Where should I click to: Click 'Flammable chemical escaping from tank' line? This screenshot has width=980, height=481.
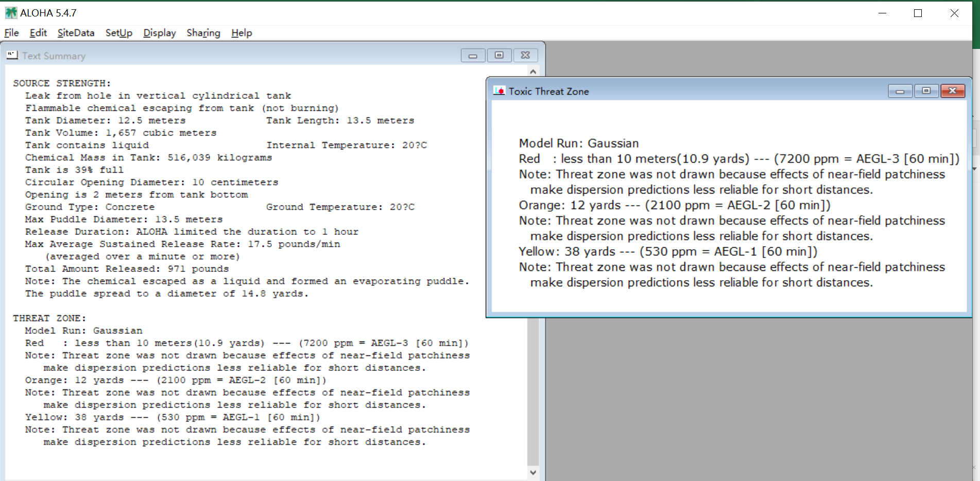point(182,108)
